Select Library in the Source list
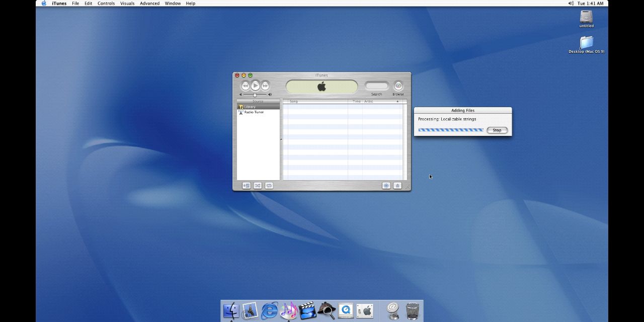 pyautogui.click(x=258, y=107)
